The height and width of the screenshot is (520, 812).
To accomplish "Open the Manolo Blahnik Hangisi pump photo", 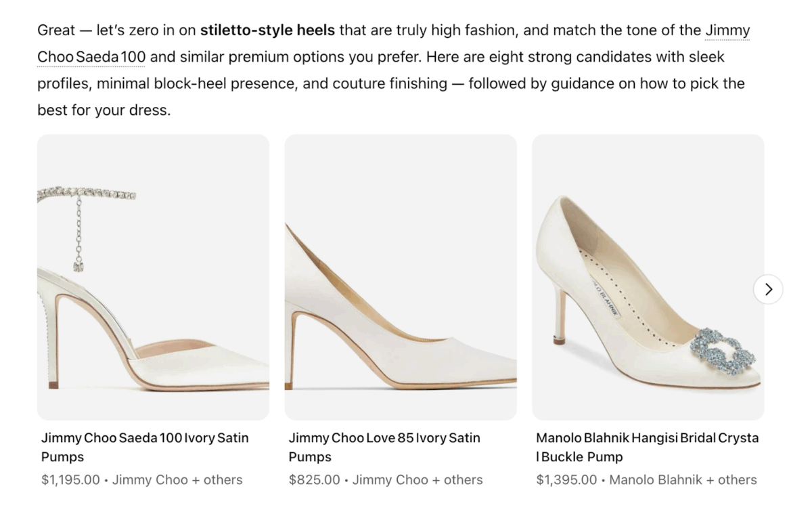I will (x=648, y=278).
